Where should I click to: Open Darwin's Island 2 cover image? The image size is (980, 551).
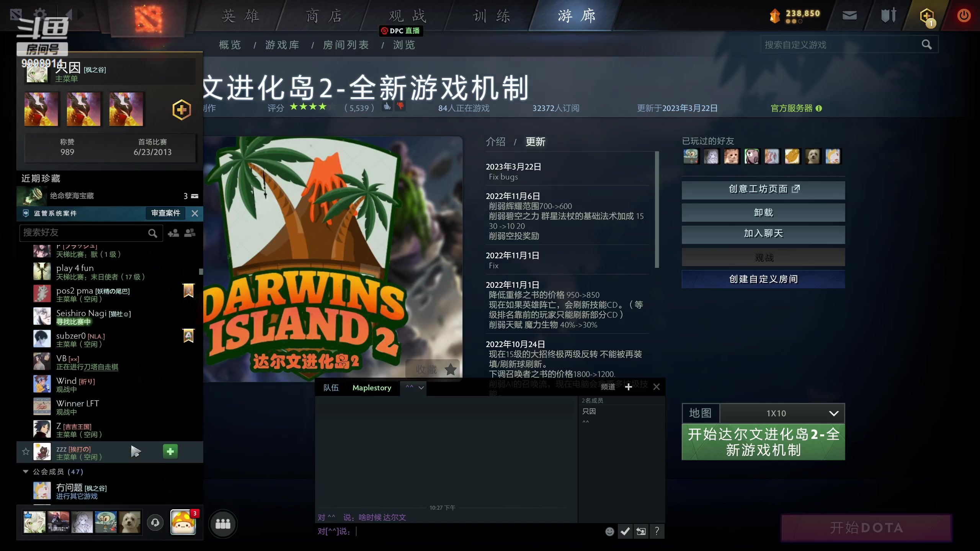click(332, 259)
